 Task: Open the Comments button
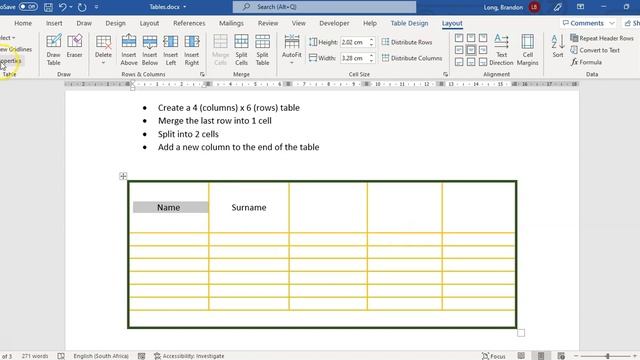click(x=583, y=23)
